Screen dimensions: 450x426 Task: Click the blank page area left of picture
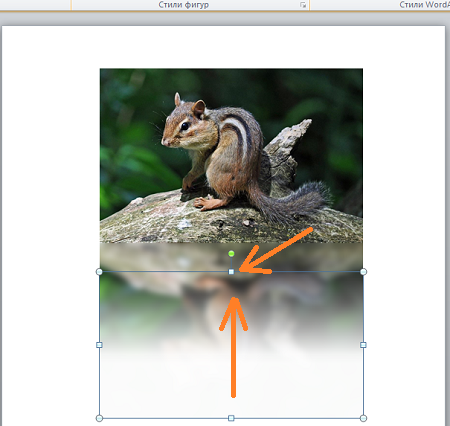click(x=51, y=200)
